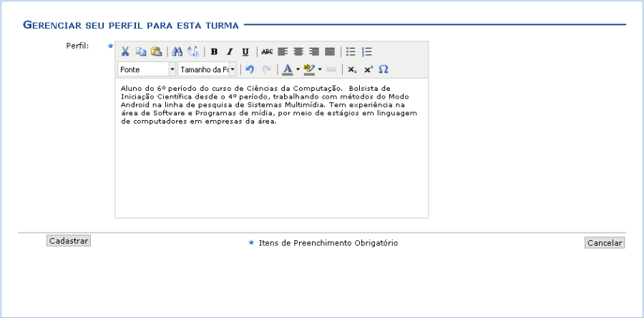644x318 pixels.
Task: Click the highlight background color swatch
Action: click(309, 69)
